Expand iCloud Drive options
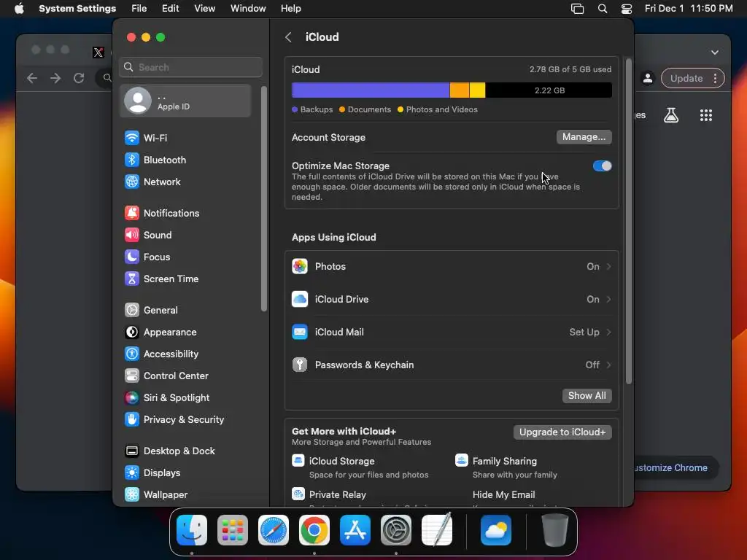 click(x=452, y=300)
